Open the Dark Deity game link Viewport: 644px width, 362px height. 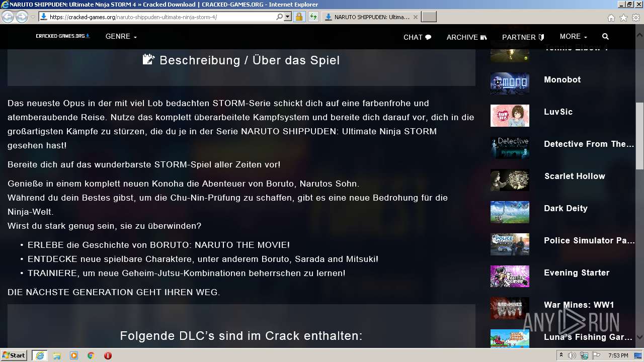click(x=566, y=208)
